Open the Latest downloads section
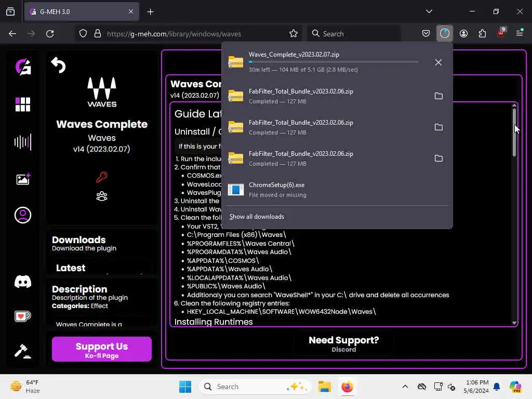 tap(71, 268)
